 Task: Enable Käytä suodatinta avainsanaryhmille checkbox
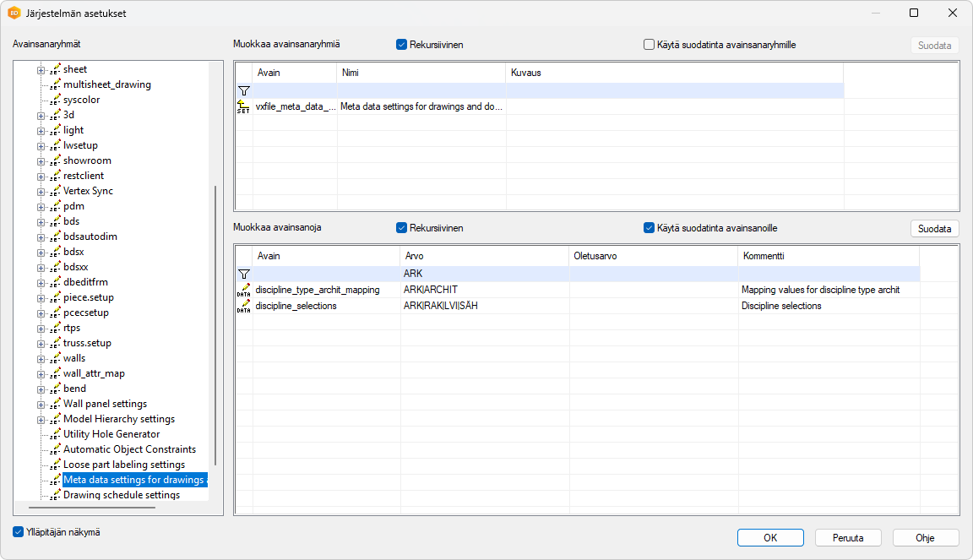pyautogui.click(x=649, y=45)
